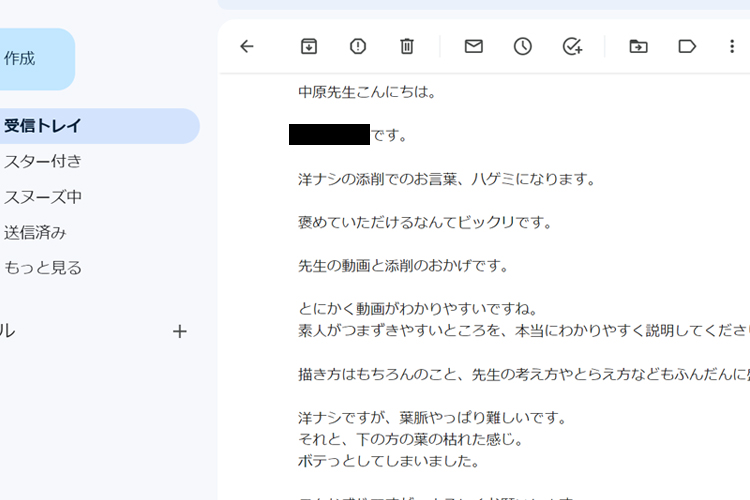
Task: Select 受信トレイ in the sidebar
Action: click(x=43, y=126)
